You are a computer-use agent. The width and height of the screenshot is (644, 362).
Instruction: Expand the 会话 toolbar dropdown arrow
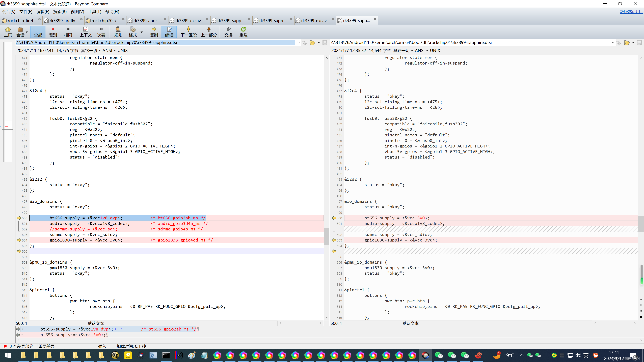pyautogui.click(x=27, y=32)
